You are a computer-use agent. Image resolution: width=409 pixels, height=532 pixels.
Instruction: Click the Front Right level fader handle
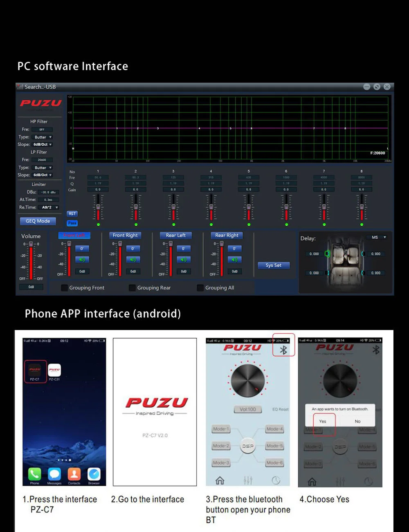(120, 244)
